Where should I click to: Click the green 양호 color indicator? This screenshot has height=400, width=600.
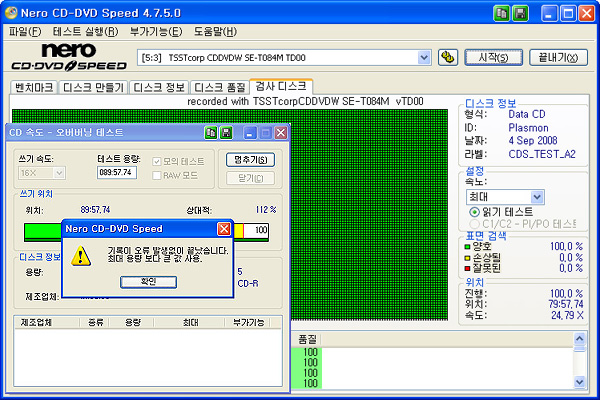(467, 247)
